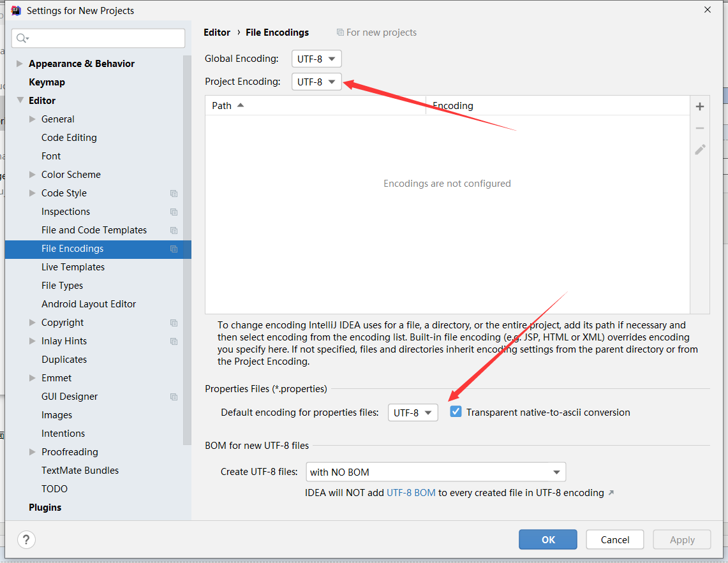Click the OK button
The image size is (728, 563).
tap(548, 539)
